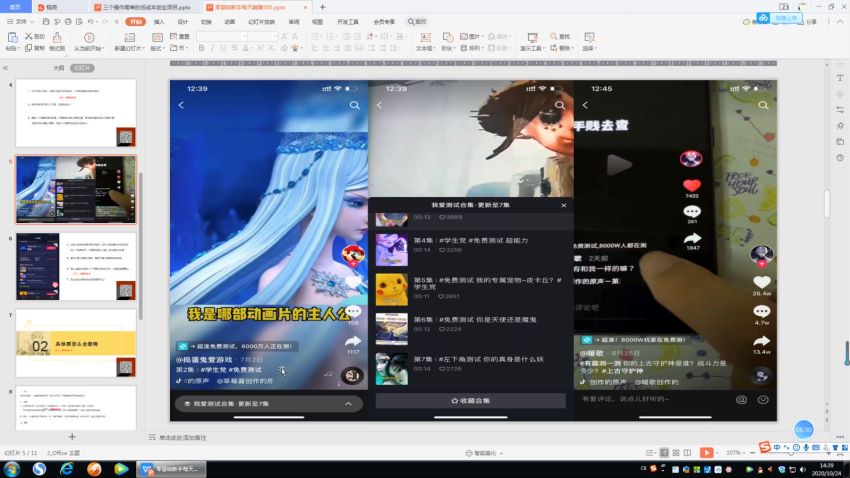
Task: Select slide 7 thumbnail with 02 heading
Action: click(x=76, y=344)
